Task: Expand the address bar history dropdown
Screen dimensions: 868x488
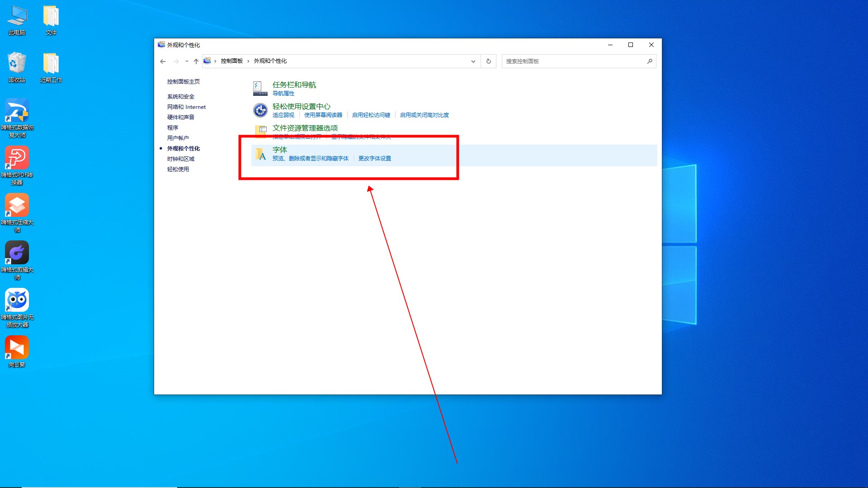Action: tap(473, 61)
